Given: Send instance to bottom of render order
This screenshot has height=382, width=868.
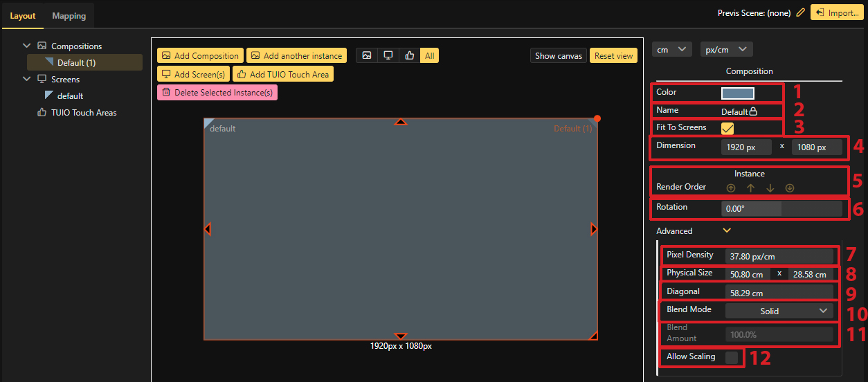Looking at the screenshot, I should 790,188.
